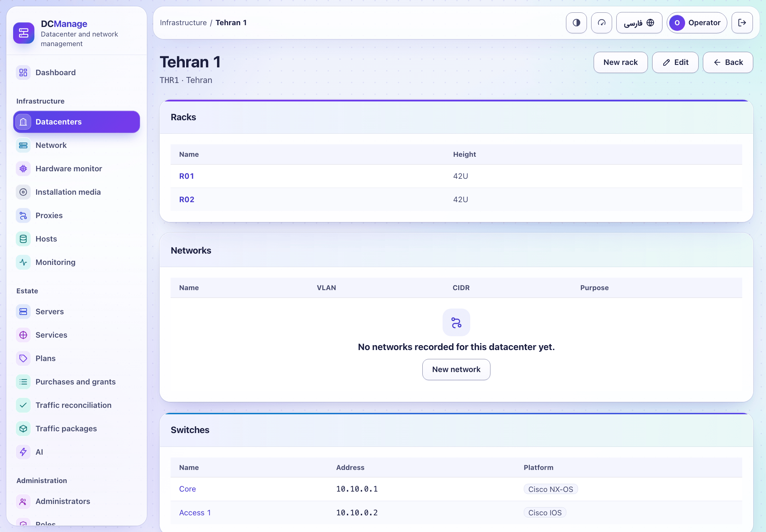Image resolution: width=766 pixels, height=532 pixels.
Task: Go to Infrastructure breadcrumb link
Action: pos(183,23)
